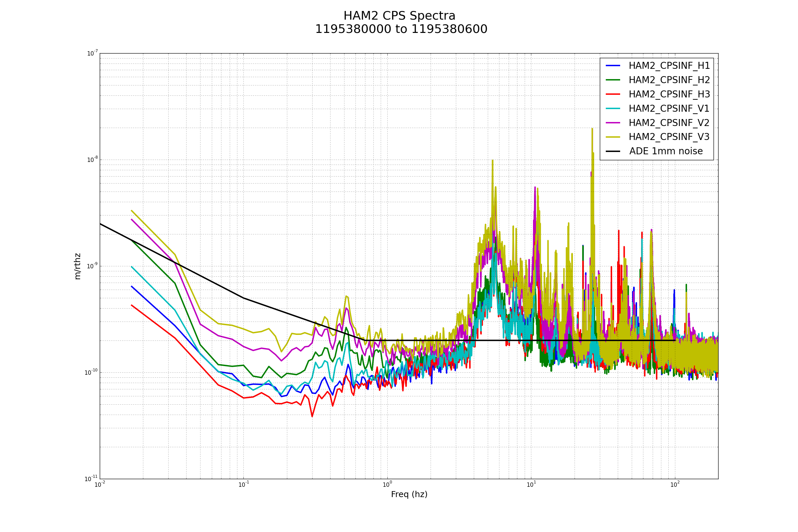Screen dimensions: 798x532
Task: Click the black ADE noise legend swatch
Action: point(613,151)
